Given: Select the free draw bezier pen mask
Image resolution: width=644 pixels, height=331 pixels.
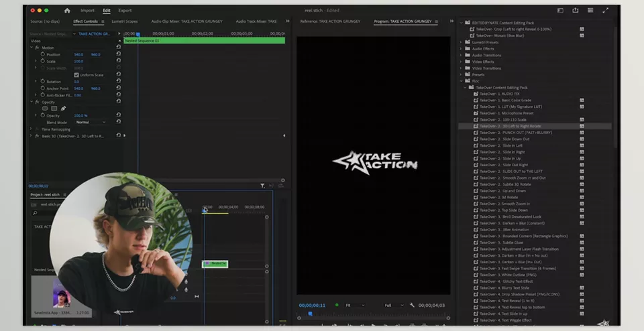Looking at the screenshot, I should (63, 109).
